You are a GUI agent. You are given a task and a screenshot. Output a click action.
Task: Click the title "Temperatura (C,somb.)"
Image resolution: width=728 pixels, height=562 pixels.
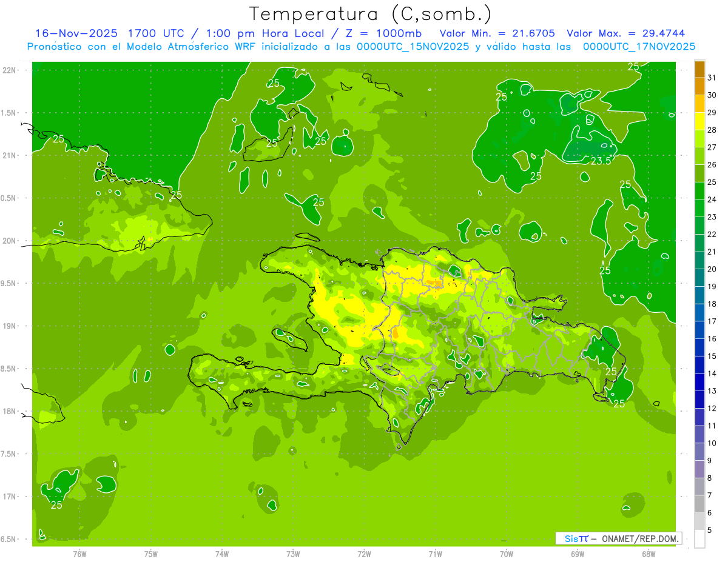(x=371, y=14)
